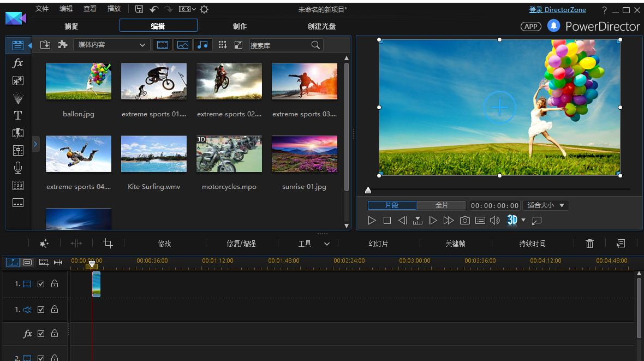
Task: Click the notification bell icon
Action: click(553, 26)
